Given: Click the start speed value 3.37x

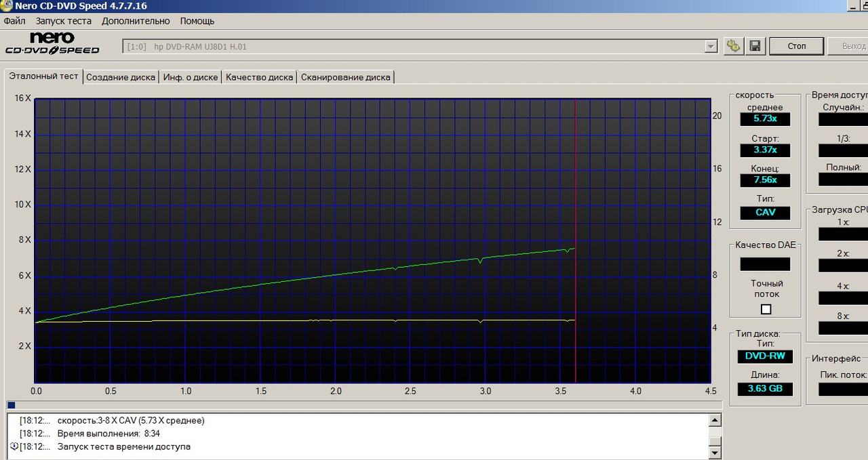Looking at the screenshot, I should pyautogui.click(x=765, y=150).
